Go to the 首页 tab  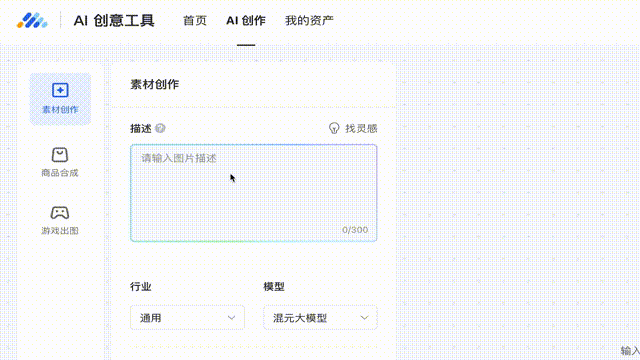(195, 20)
